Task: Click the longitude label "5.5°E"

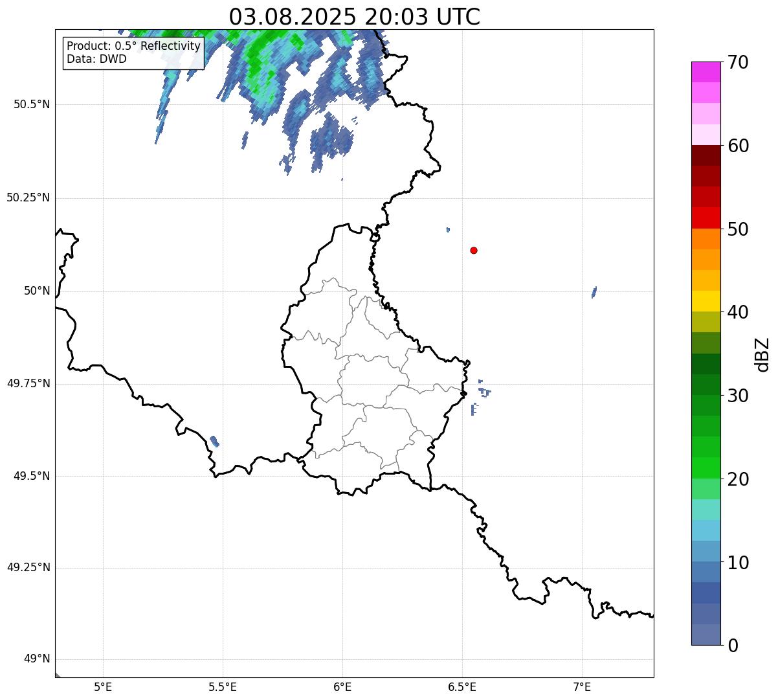Action: 223,686
